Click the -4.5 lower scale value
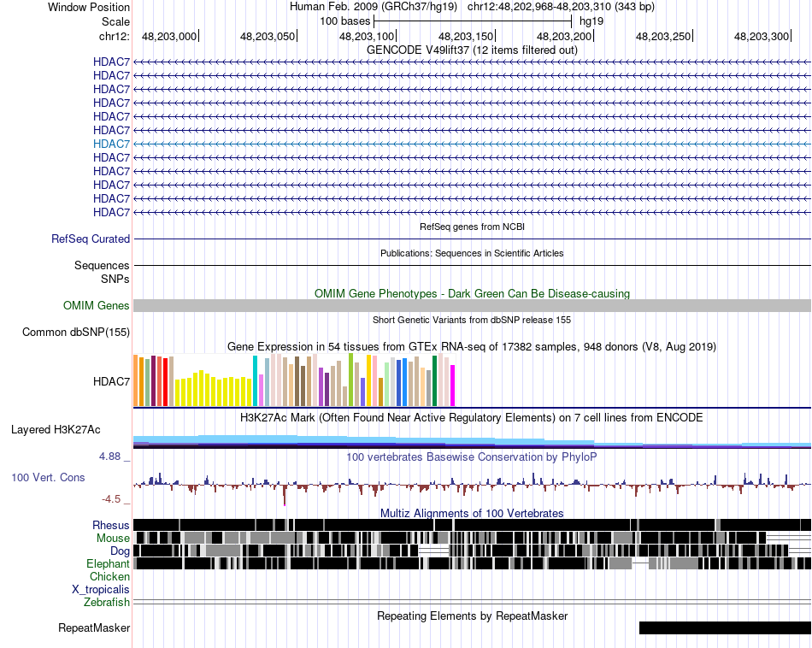 pyautogui.click(x=111, y=499)
